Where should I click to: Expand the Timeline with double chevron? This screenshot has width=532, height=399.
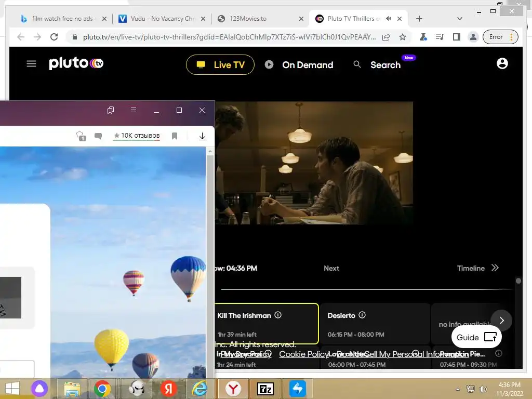(495, 268)
